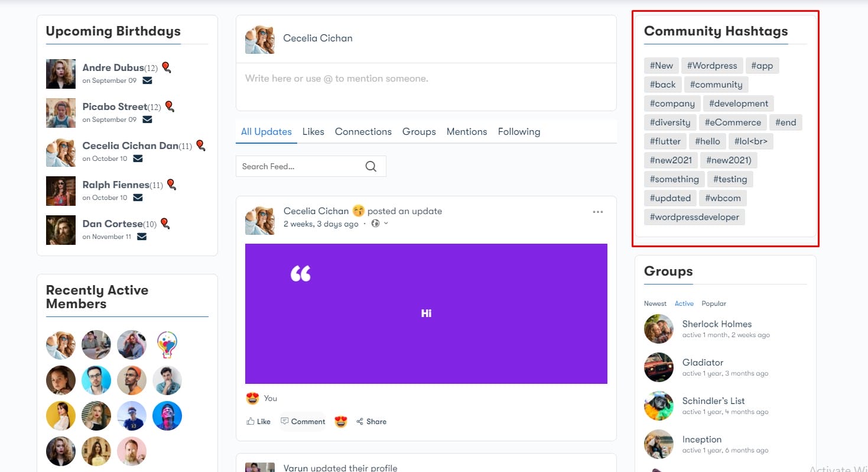Open the Comment icon under the post
Viewport: 868px width, 472px height.
click(x=285, y=422)
